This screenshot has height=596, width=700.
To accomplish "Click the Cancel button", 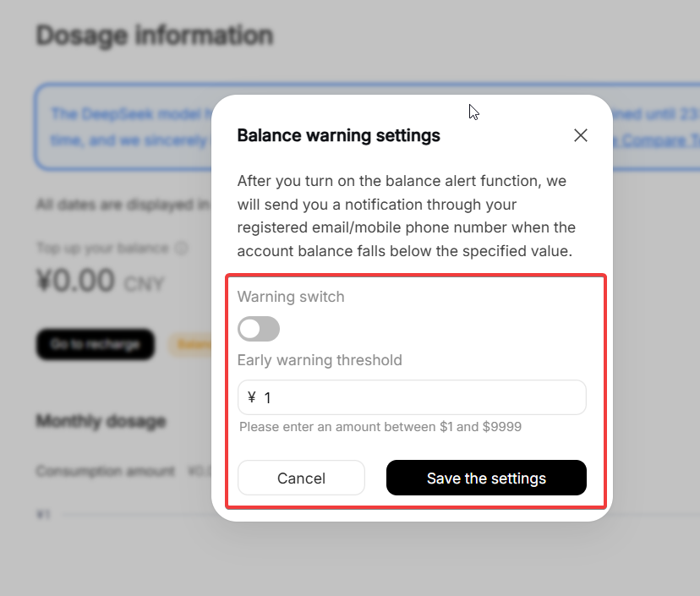I will [301, 478].
